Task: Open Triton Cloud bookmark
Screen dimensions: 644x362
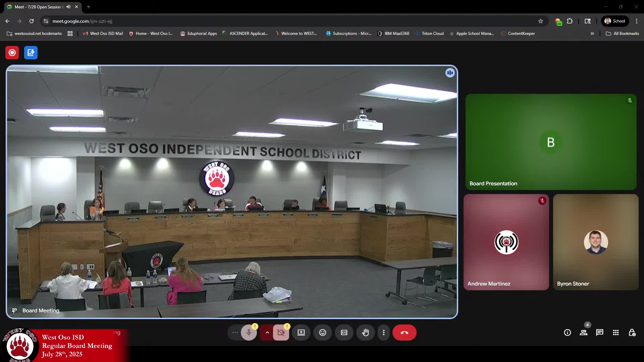Action: click(x=429, y=34)
